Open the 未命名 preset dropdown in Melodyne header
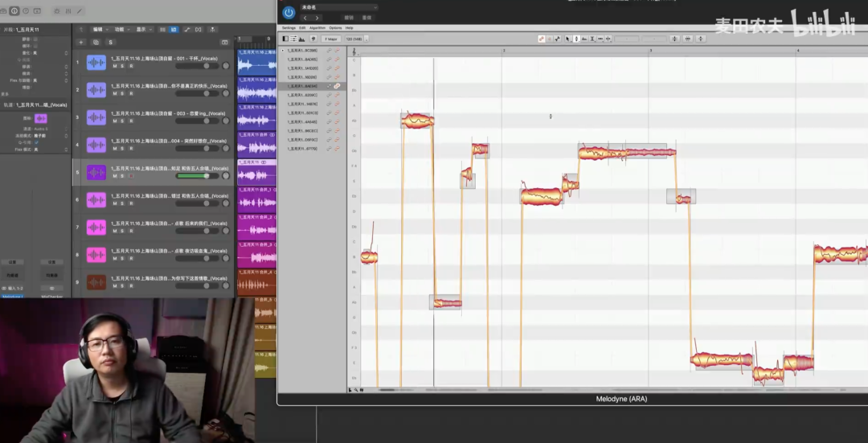 339,7
